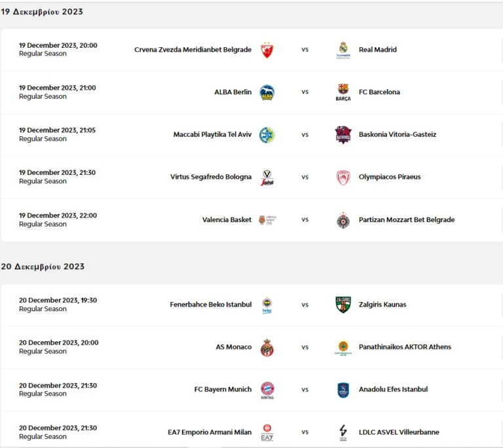Open LDLC ASVEL Villeurbanne team page
The width and height of the screenshot is (503, 448).
(399, 432)
